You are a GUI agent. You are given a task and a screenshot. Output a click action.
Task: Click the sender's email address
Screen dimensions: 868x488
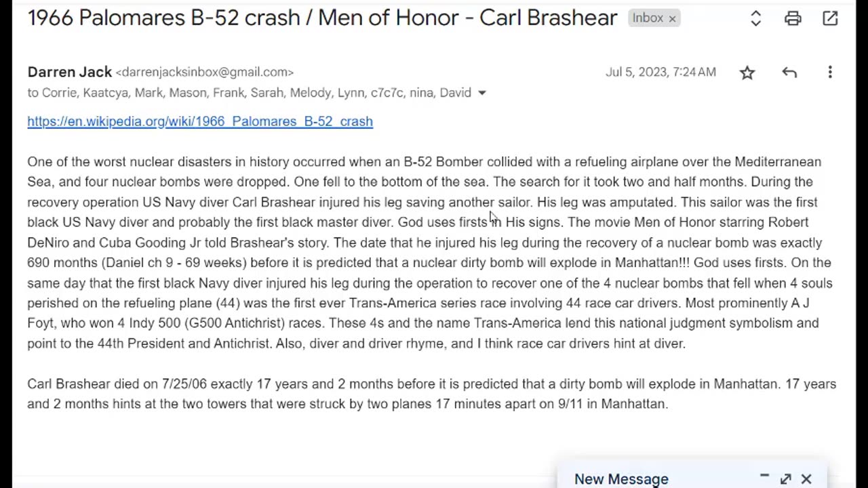pyautogui.click(x=204, y=72)
